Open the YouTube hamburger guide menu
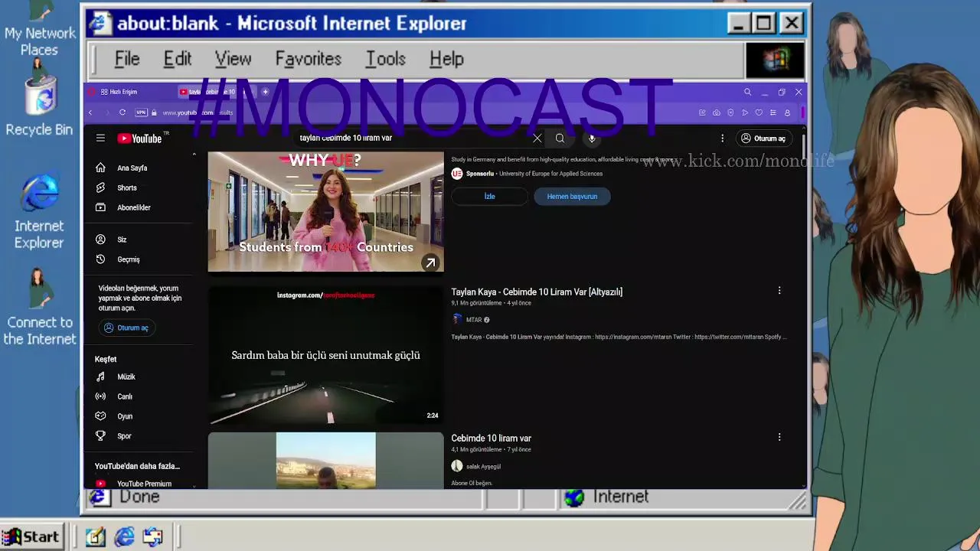Image resolution: width=980 pixels, height=551 pixels. (x=100, y=139)
